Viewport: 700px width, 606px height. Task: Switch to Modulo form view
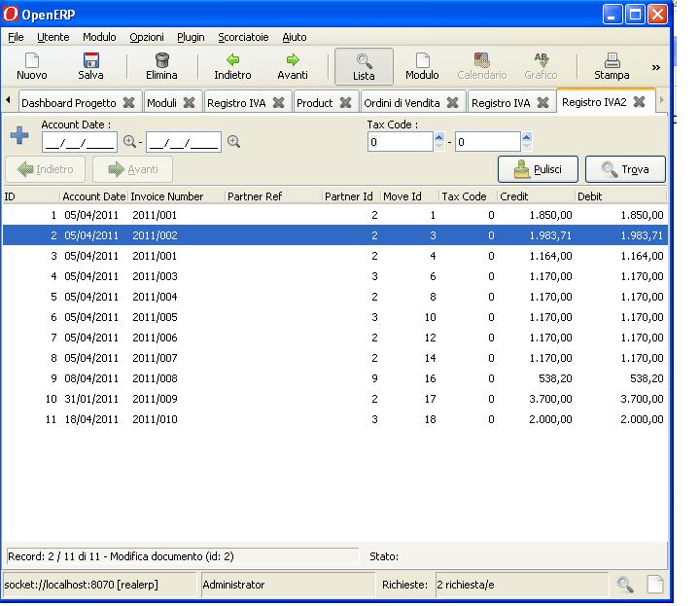(422, 67)
